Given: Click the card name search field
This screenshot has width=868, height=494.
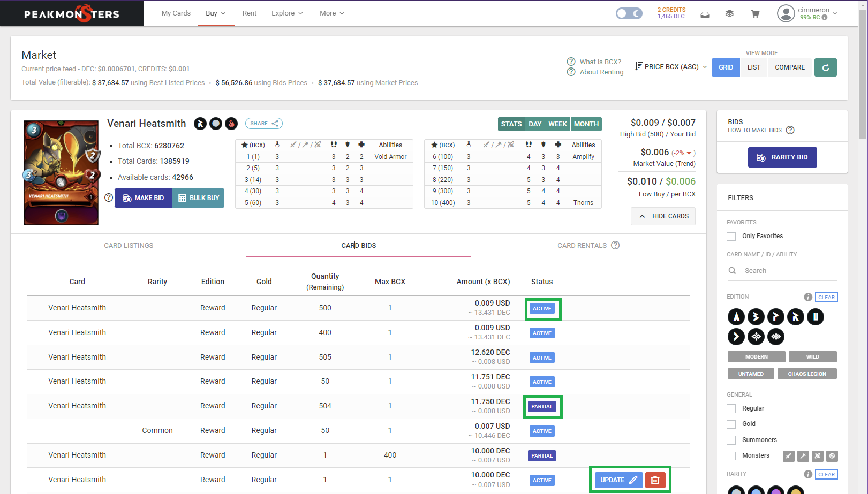Looking at the screenshot, I should point(782,271).
